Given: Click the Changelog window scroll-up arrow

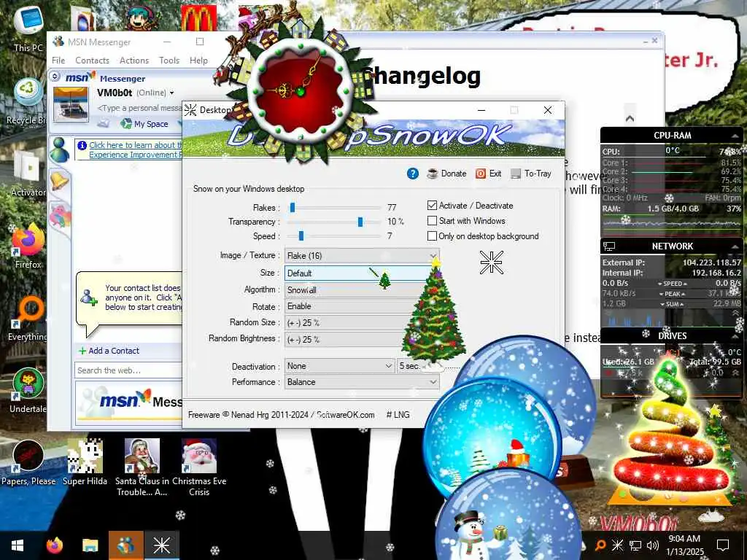Looking at the screenshot, I should click(630, 119).
